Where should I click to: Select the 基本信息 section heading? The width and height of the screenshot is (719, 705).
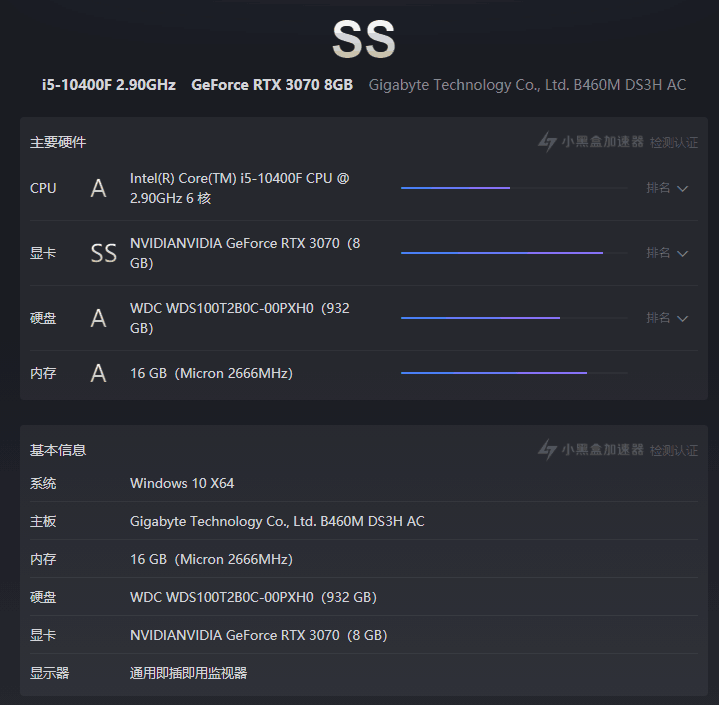[x=58, y=450]
